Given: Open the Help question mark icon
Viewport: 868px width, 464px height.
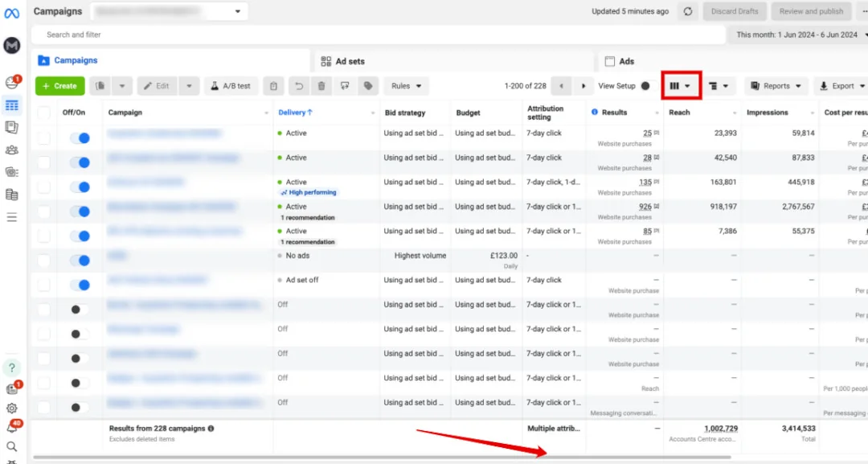Looking at the screenshot, I should [x=11, y=368].
